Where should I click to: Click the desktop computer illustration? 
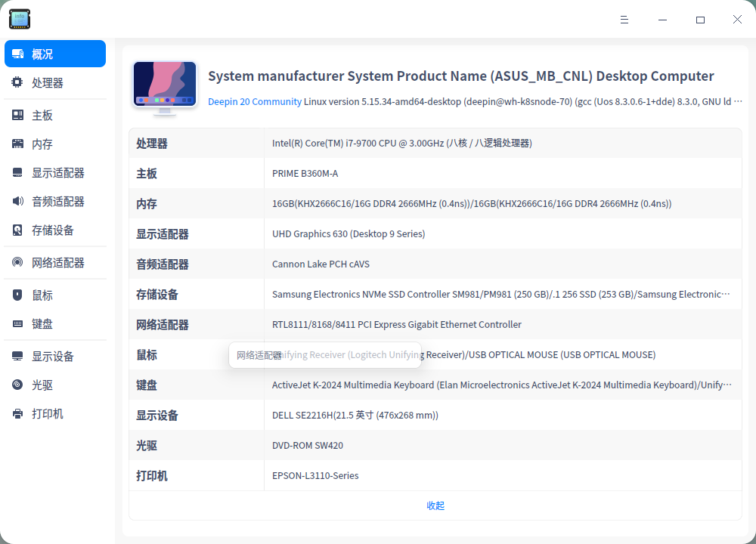[x=165, y=88]
